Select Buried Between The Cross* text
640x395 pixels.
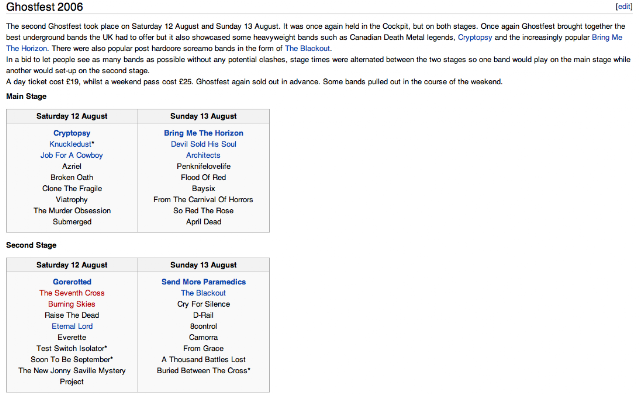203,370
